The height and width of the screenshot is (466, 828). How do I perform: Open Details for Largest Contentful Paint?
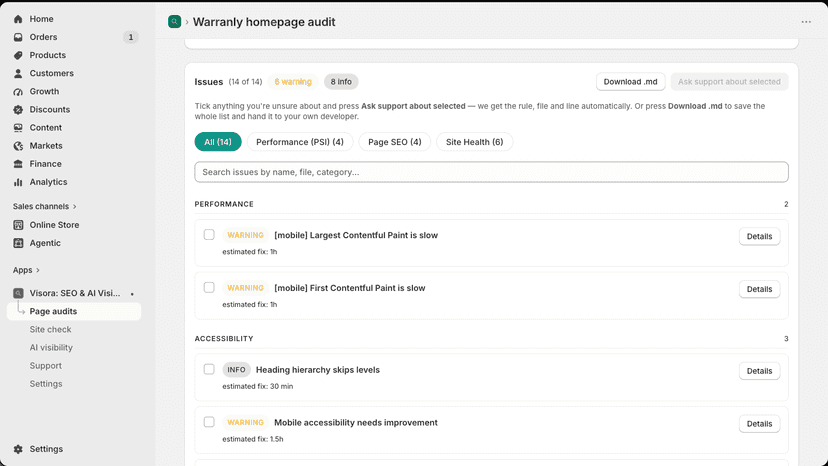(x=759, y=236)
